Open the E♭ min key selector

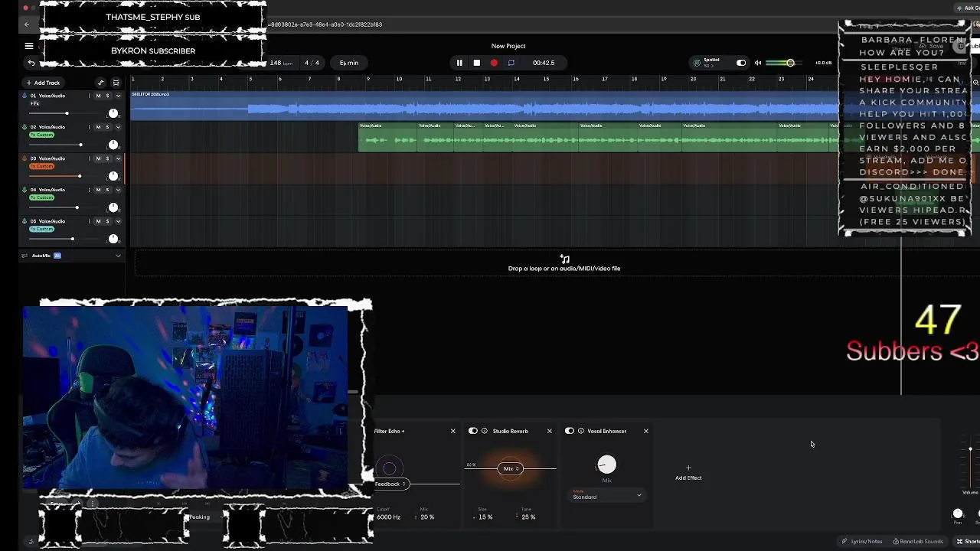tap(349, 63)
